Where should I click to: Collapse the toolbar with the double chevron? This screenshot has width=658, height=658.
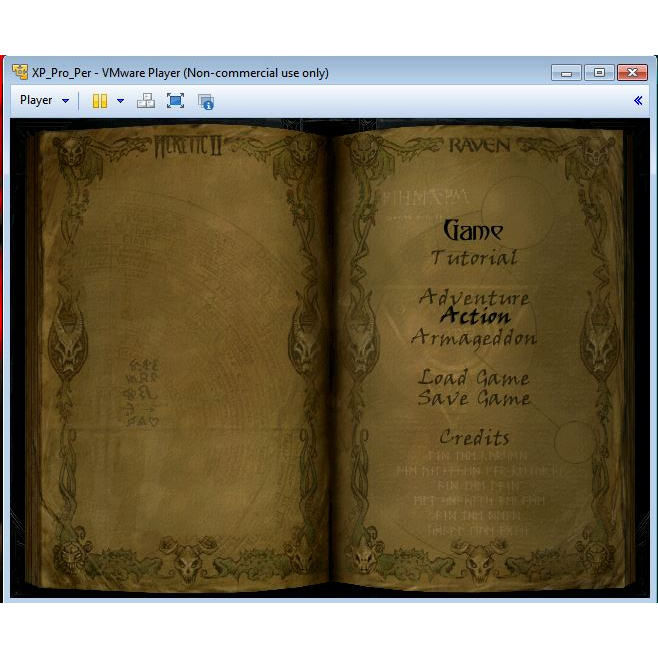(x=638, y=101)
